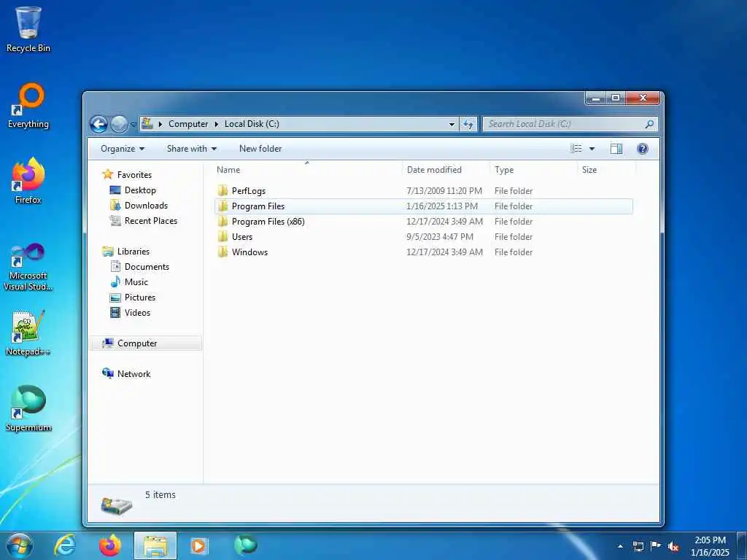Open Recent Places in Favorites
Image resolution: width=747 pixels, height=560 pixels.
point(150,220)
